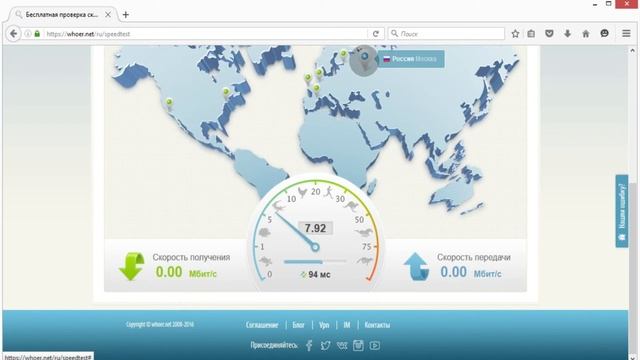Open the VK social icon
Image resolution: width=640 pixels, height=360 pixels.
click(x=342, y=346)
